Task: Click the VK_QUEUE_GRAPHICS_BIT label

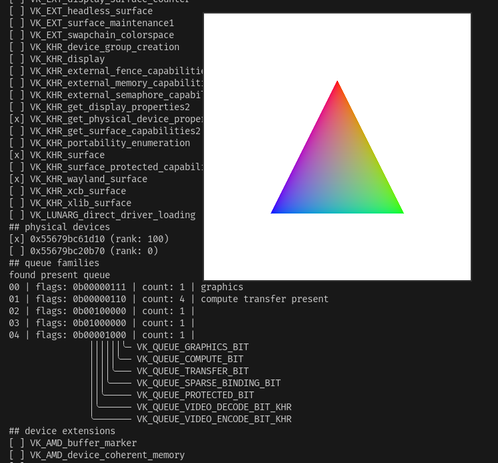Action: click(x=193, y=347)
